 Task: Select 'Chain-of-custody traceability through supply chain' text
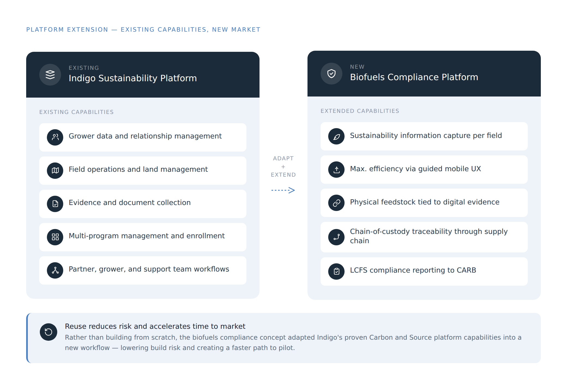coord(429,236)
